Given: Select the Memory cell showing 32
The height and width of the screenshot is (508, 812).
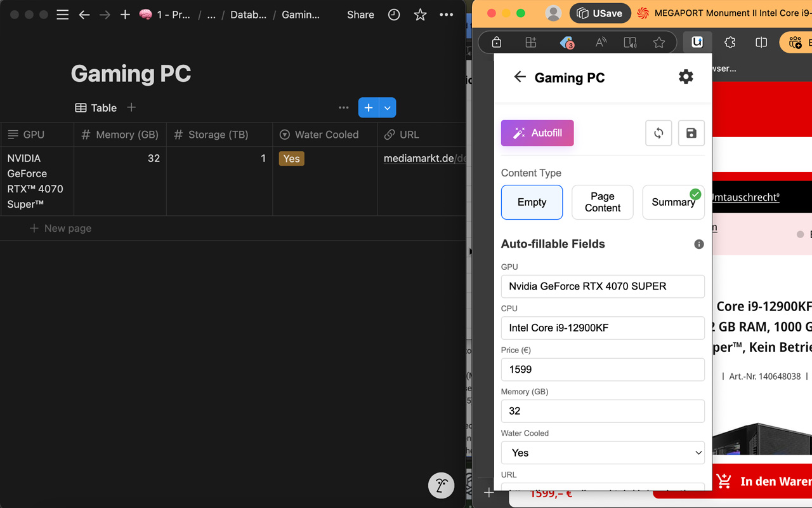Looking at the screenshot, I should point(120,181).
